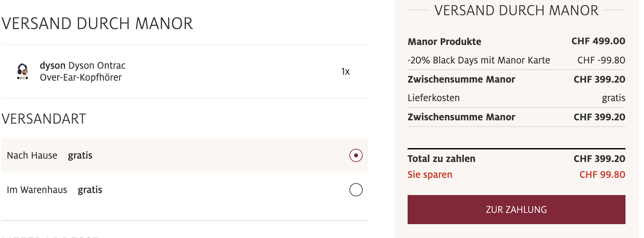Open the Dyson Ontrac Over-Ear-Kopfhörer product name
644x238 pixels.
point(83,71)
